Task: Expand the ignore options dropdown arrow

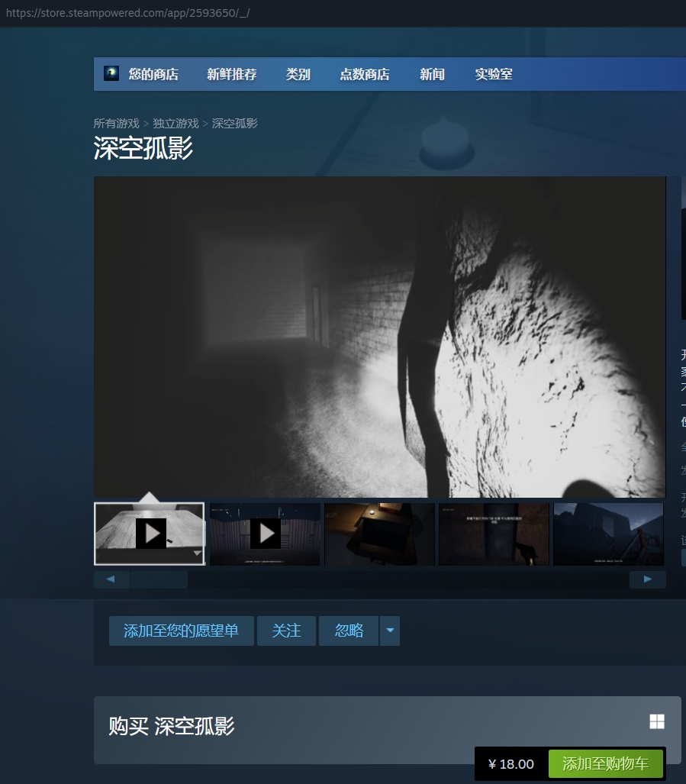Action: [390, 631]
